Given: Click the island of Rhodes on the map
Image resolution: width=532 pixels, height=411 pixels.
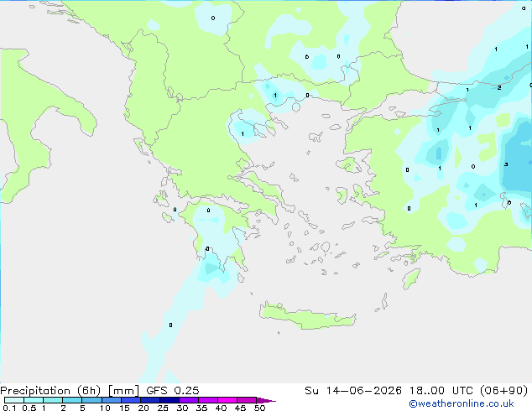Looking at the screenshot, I should click(411, 278).
